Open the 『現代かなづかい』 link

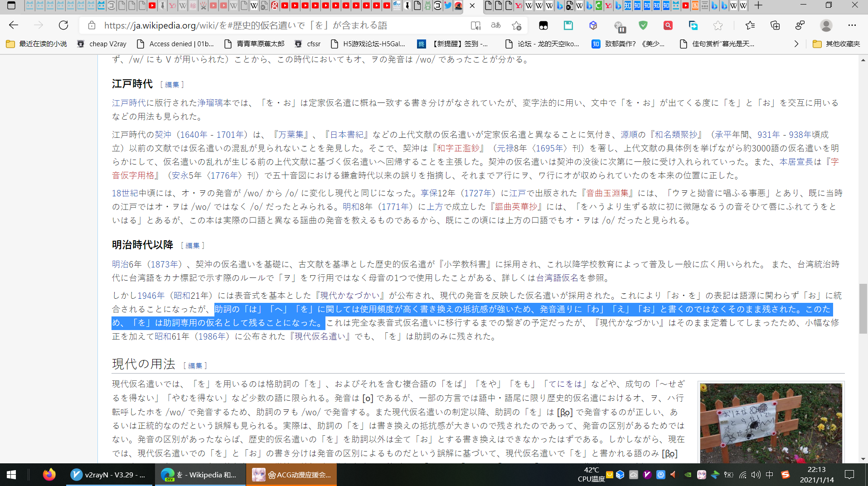click(x=350, y=296)
